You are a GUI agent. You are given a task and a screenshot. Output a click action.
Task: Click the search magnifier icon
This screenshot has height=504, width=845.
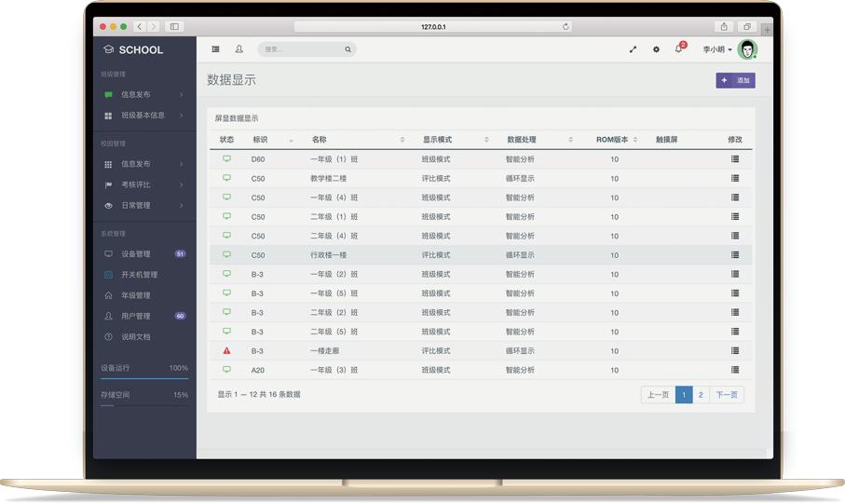tap(348, 49)
